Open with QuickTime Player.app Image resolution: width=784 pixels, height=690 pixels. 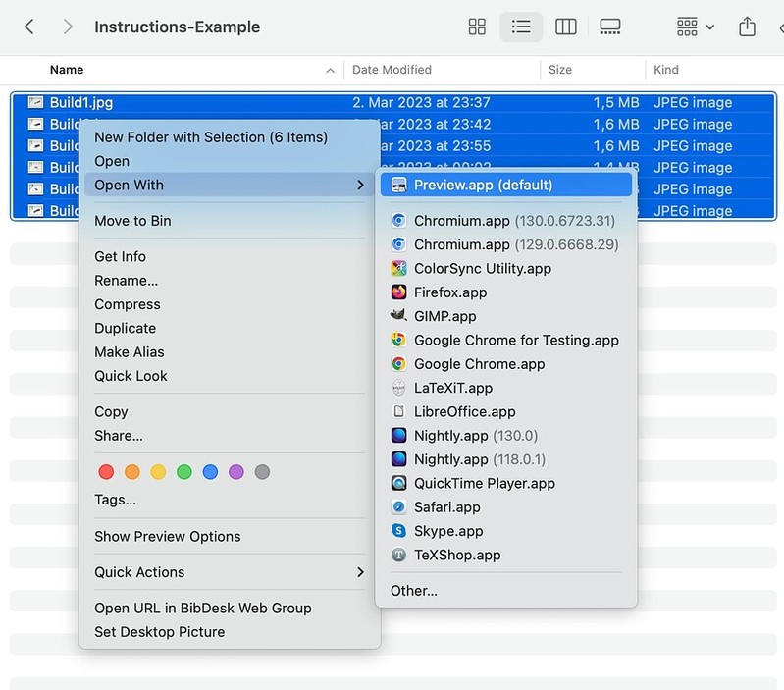[x=484, y=483]
